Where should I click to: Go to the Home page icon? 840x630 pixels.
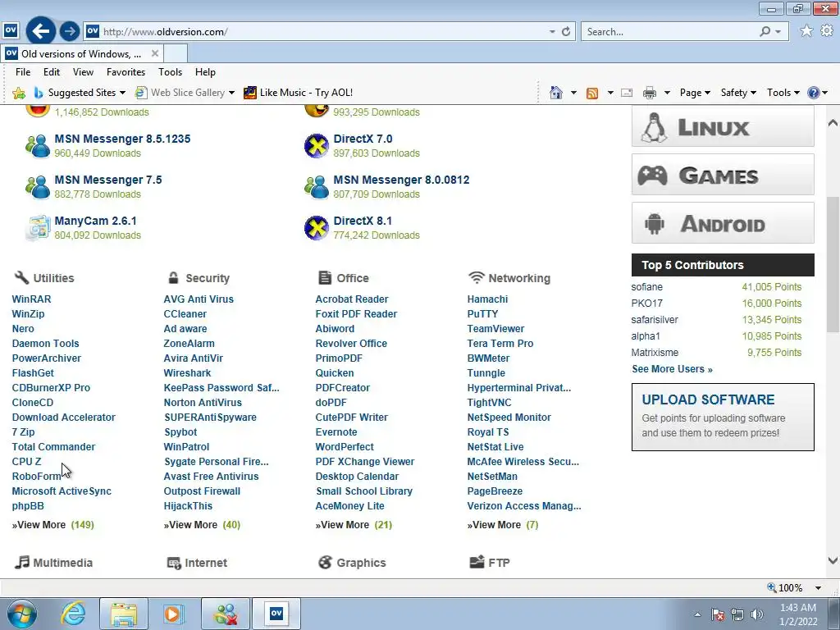tap(556, 93)
